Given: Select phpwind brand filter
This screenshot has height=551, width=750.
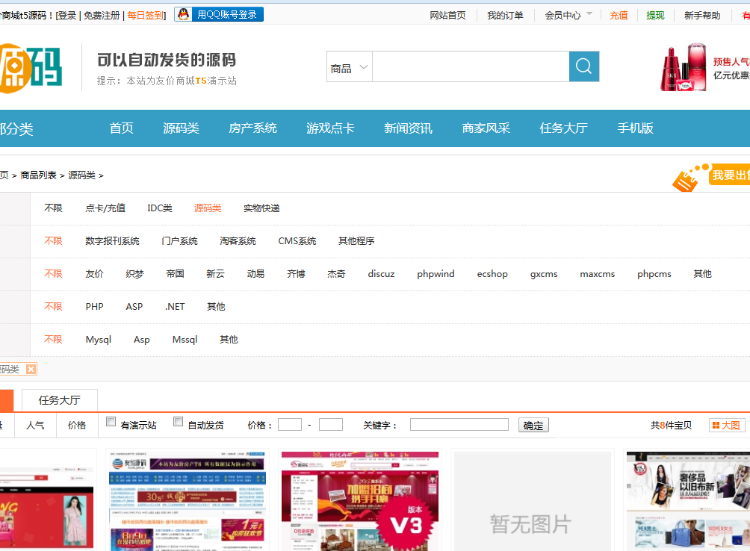Looking at the screenshot, I should 435,274.
